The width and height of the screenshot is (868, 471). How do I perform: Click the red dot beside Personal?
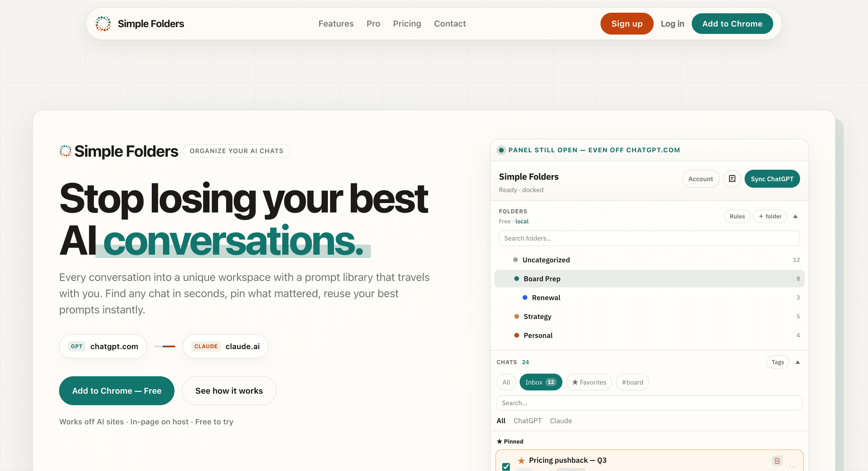tap(517, 335)
